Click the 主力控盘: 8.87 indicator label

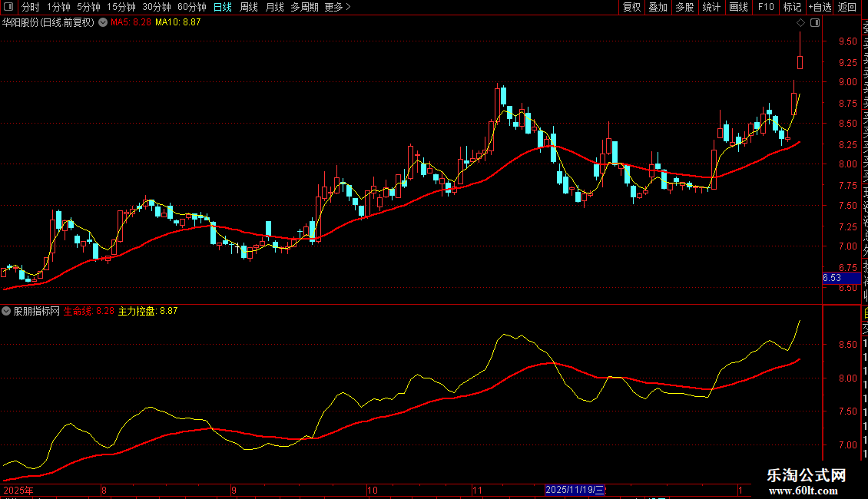pos(147,311)
